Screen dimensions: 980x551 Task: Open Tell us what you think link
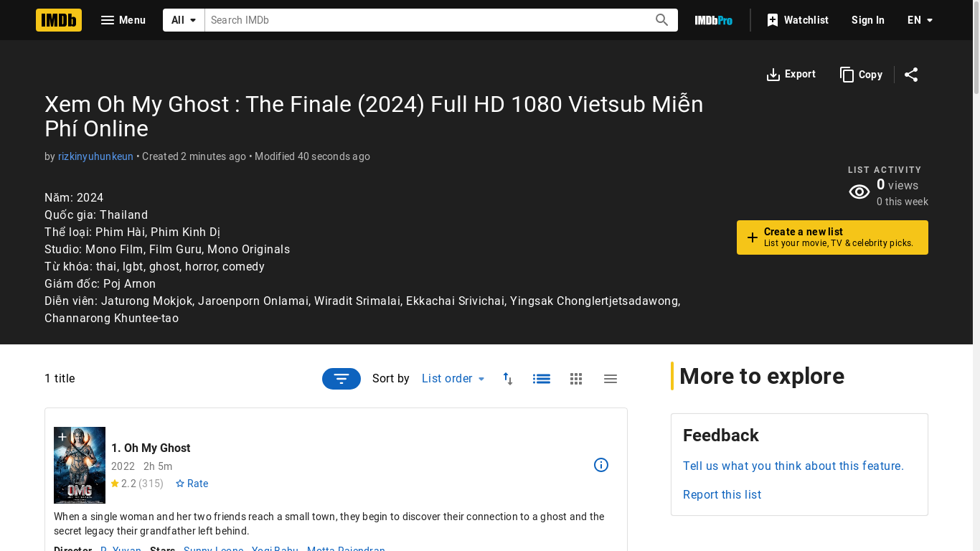(x=793, y=466)
